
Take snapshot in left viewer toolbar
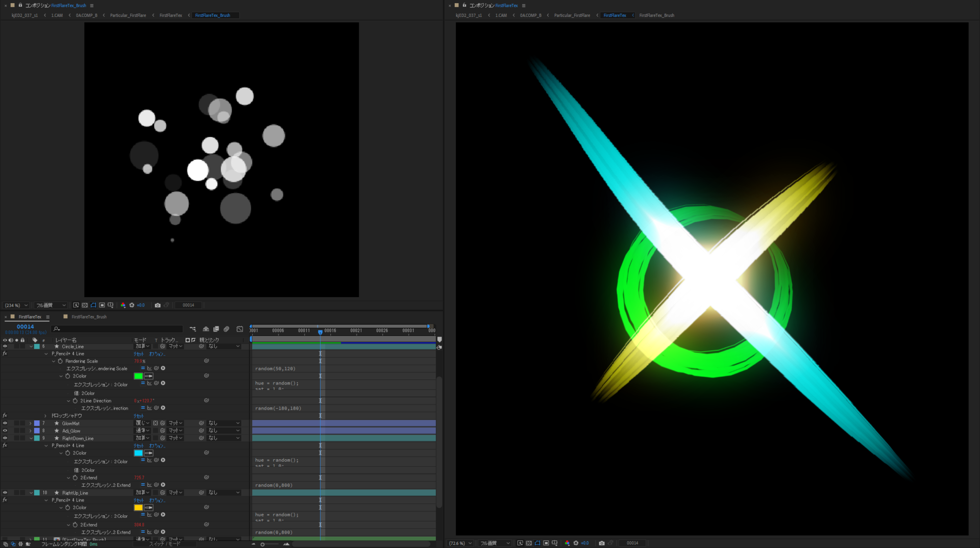(x=158, y=305)
